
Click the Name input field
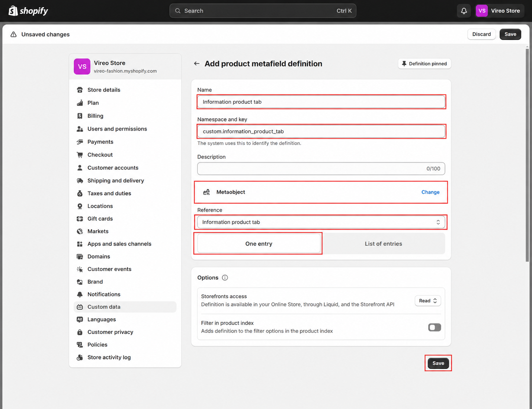(321, 102)
